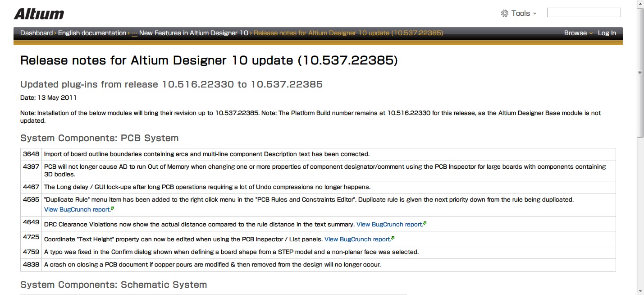
Task: Click the "A typo was fixed" description
Action: point(232,252)
